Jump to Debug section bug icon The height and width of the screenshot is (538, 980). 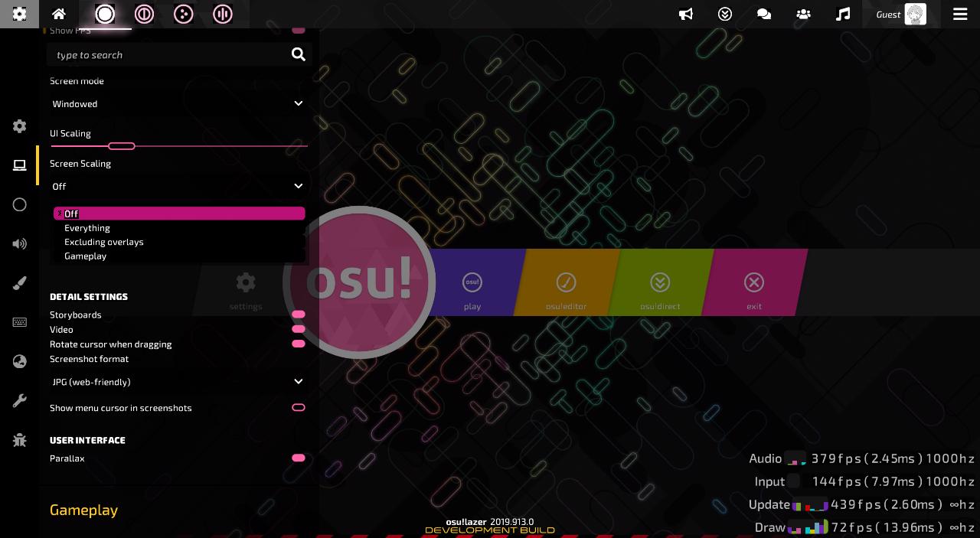20,440
